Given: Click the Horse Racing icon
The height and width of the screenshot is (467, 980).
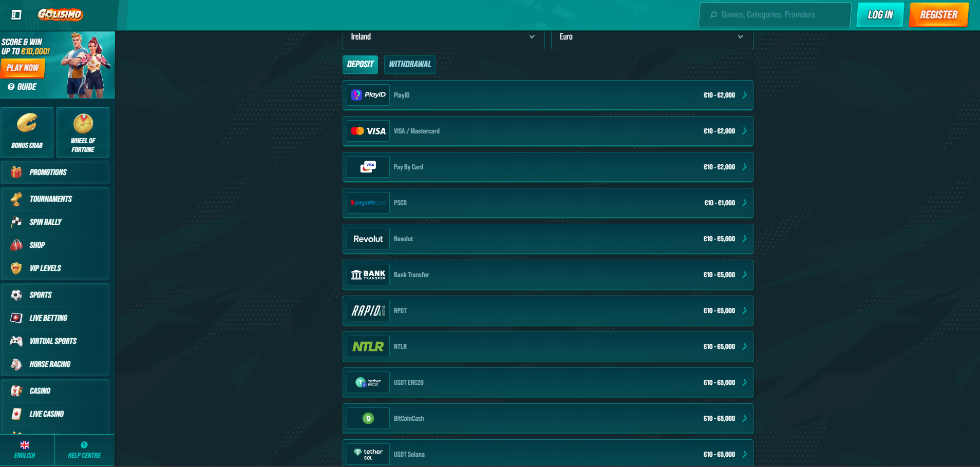Looking at the screenshot, I should pos(16,364).
